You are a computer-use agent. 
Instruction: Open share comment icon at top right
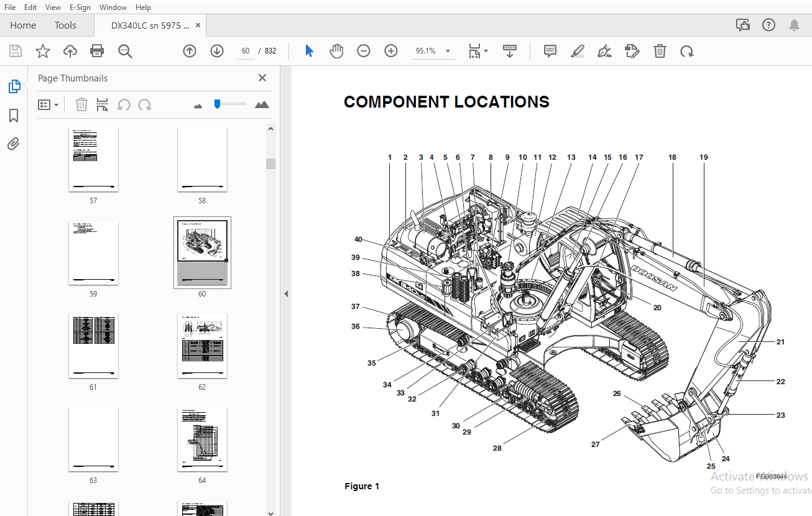(x=742, y=25)
